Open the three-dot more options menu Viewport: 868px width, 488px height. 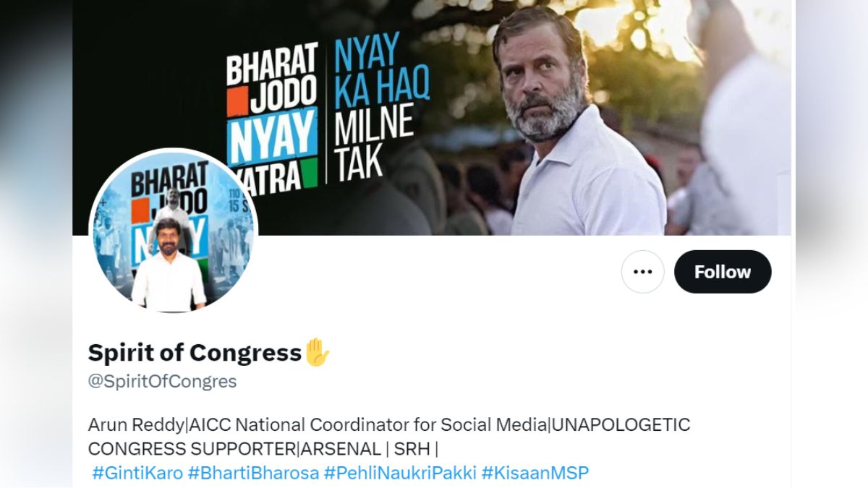pyautogui.click(x=642, y=272)
